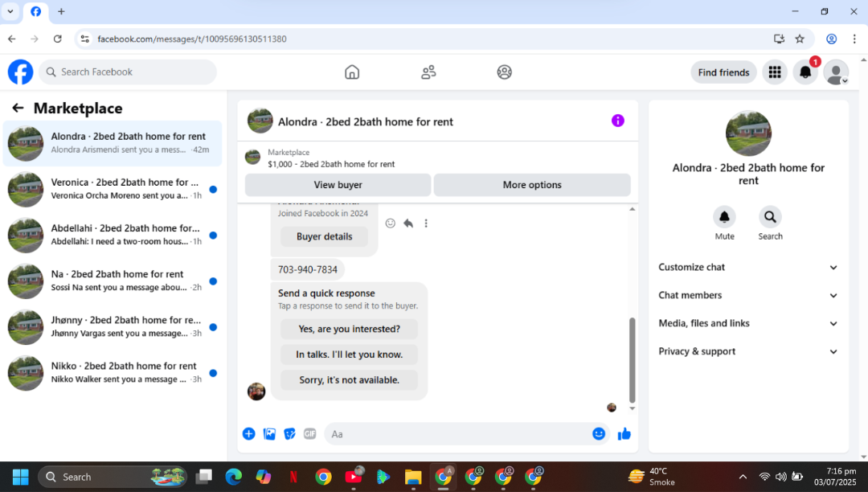Click the phone number message 703-940-7834

click(307, 269)
